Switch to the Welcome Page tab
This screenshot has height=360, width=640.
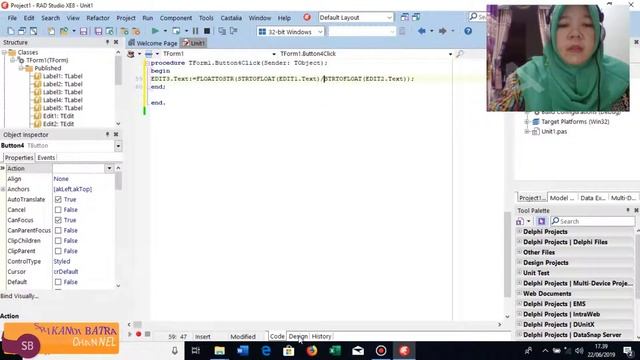pos(153,43)
